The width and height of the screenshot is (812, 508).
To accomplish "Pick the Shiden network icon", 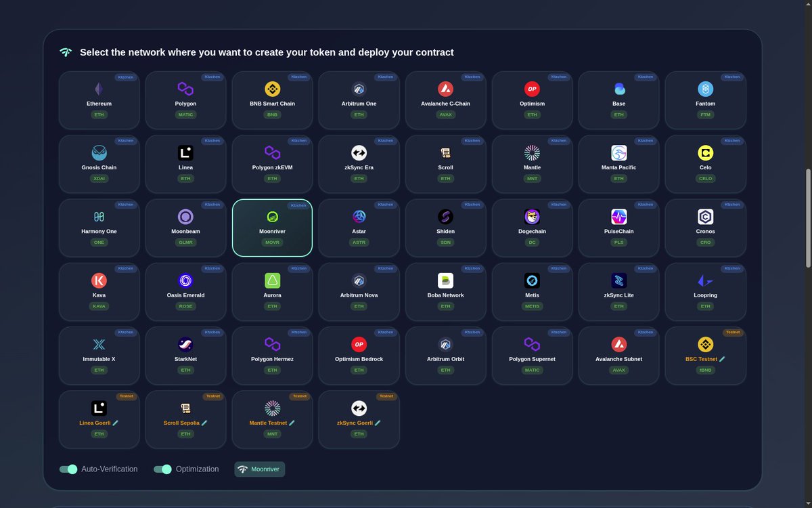I will 445,217.
